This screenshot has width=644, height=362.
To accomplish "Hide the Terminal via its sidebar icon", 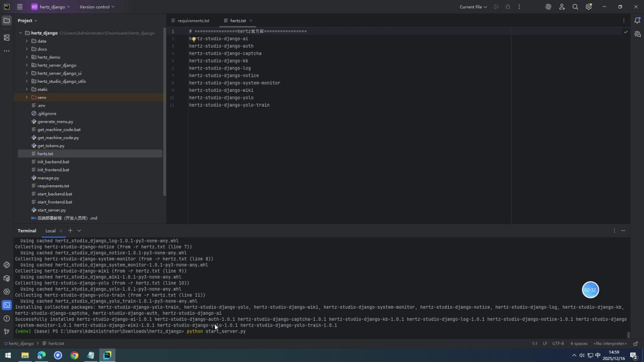I will coord(7,305).
